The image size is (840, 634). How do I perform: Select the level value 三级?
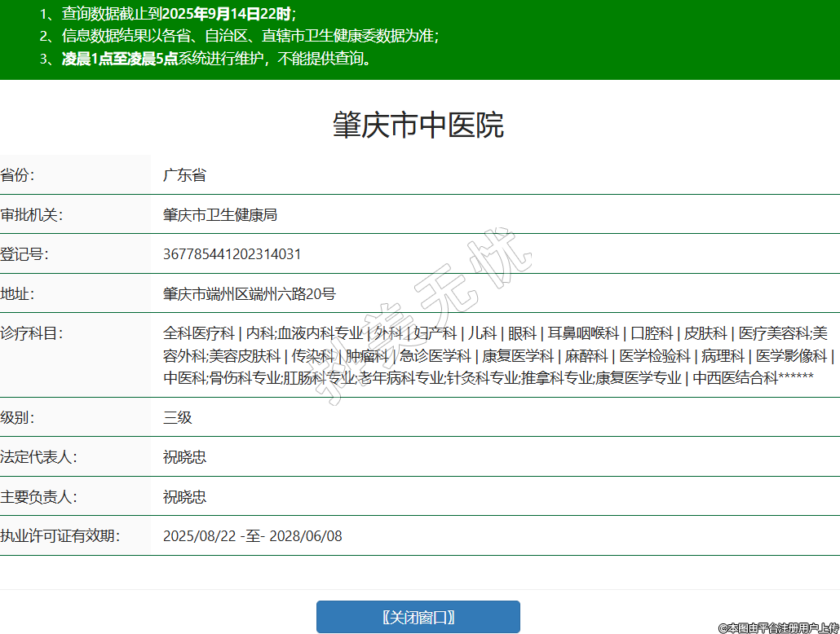pos(177,418)
